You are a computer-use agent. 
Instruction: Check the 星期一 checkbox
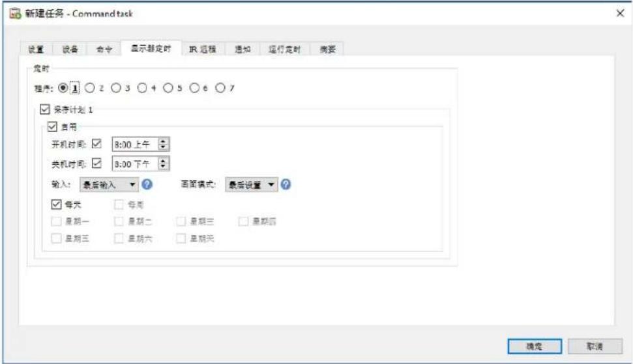56,221
